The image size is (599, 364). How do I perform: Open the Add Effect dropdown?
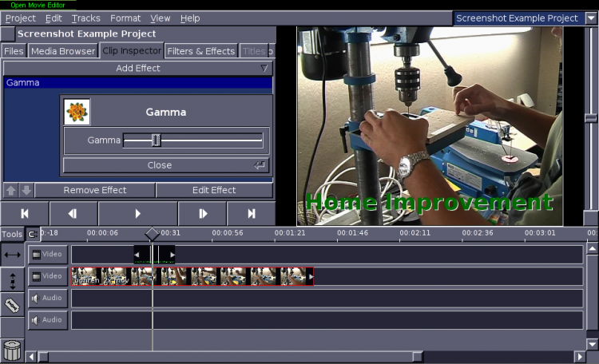[138, 68]
